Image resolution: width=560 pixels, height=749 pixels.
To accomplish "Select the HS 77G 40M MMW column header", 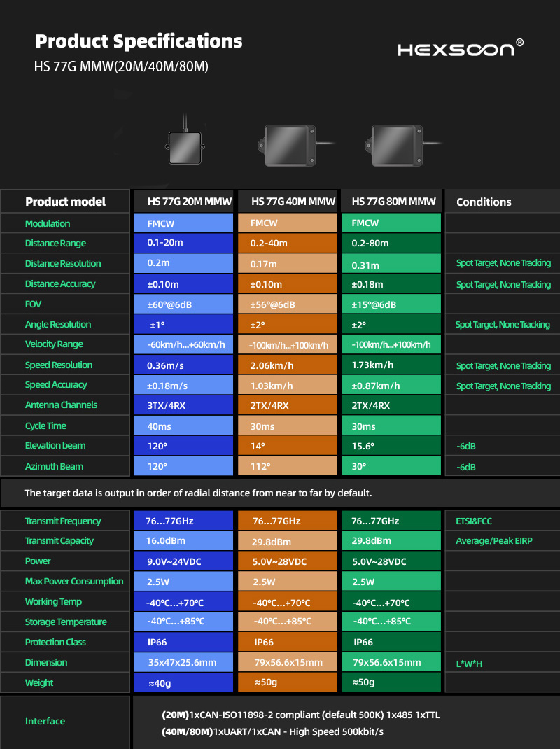I will pos(287,202).
